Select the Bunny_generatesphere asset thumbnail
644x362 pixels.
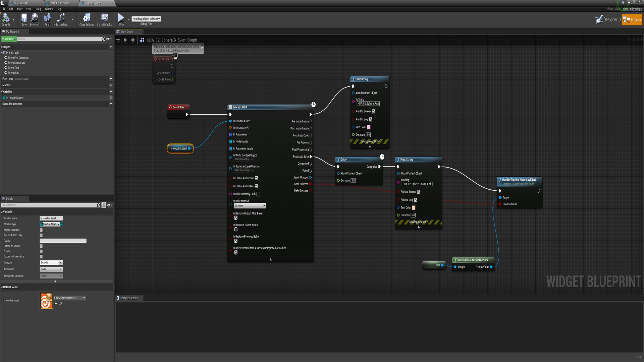coord(46,300)
